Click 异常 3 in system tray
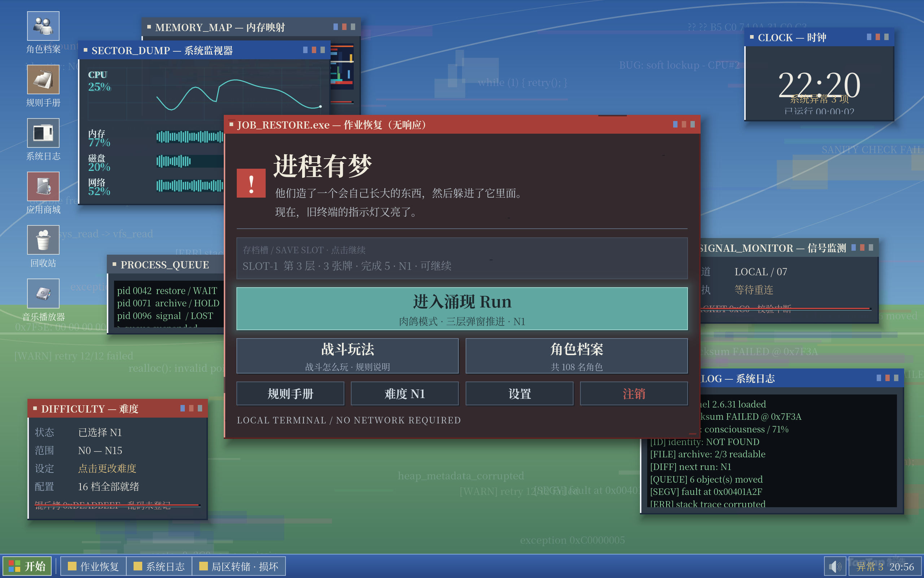The width and height of the screenshot is (924, 578). (869, 566)
